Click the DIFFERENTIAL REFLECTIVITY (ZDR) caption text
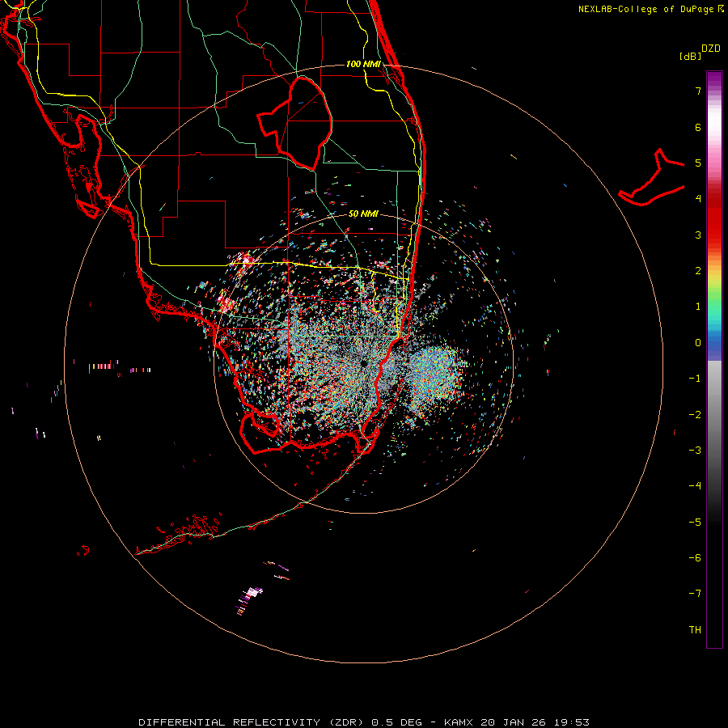The image size is (728, 728). coord(253,722)
